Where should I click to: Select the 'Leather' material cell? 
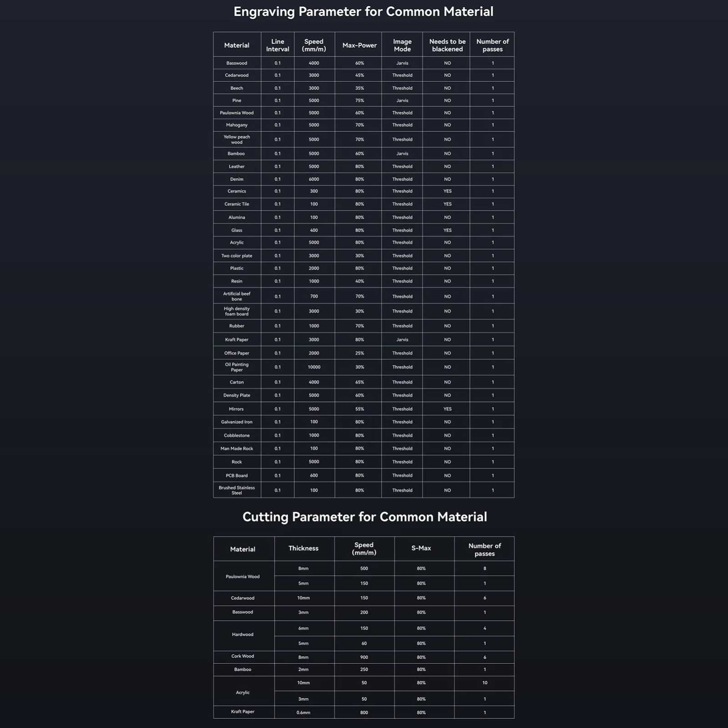237,167
